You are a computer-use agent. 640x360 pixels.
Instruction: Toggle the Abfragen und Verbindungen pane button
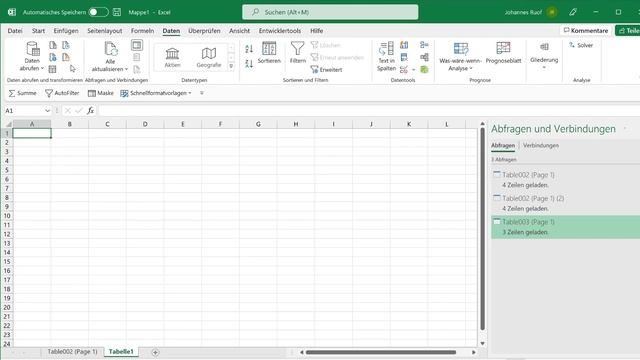point(137,45)
